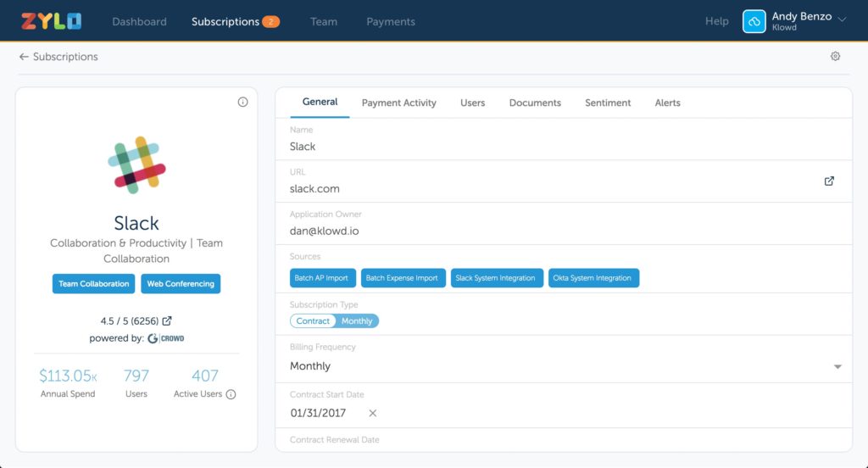
Task: Open the settings gear icon
Action: (x=835, y=56)
